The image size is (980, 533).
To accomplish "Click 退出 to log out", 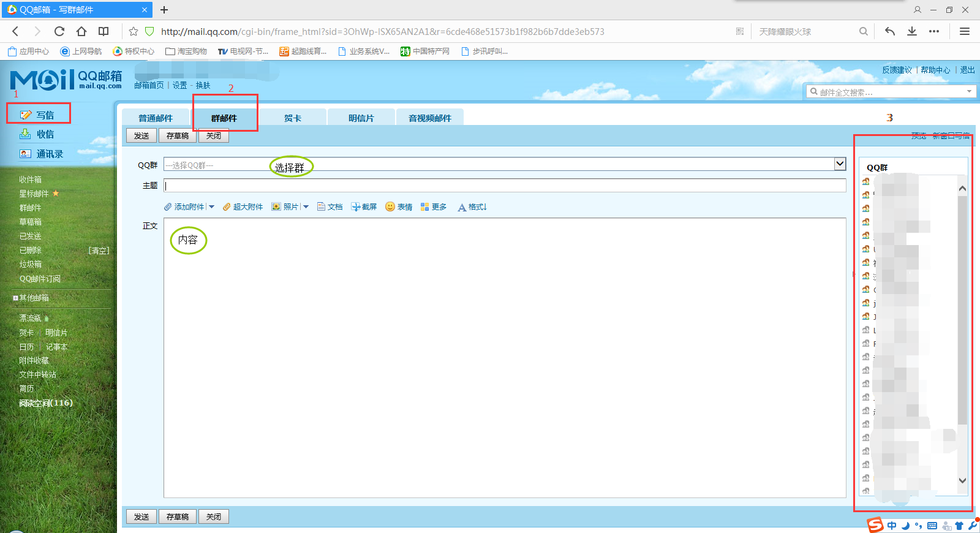I will click(x=967, y=70).
